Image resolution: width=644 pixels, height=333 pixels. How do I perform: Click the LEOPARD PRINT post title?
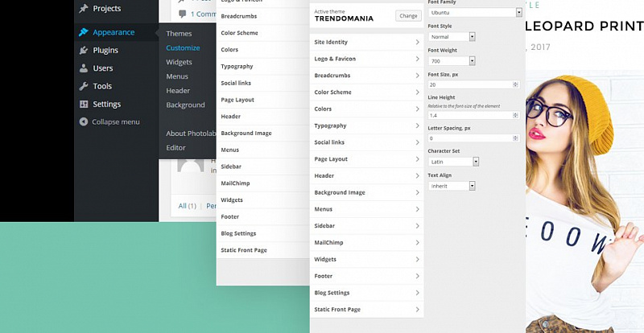point(584,26)
